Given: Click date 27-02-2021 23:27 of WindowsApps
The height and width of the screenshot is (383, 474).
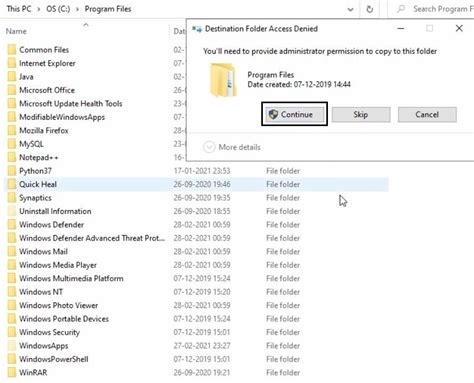Looking at the screenshot, I should [x=202, y=345].
